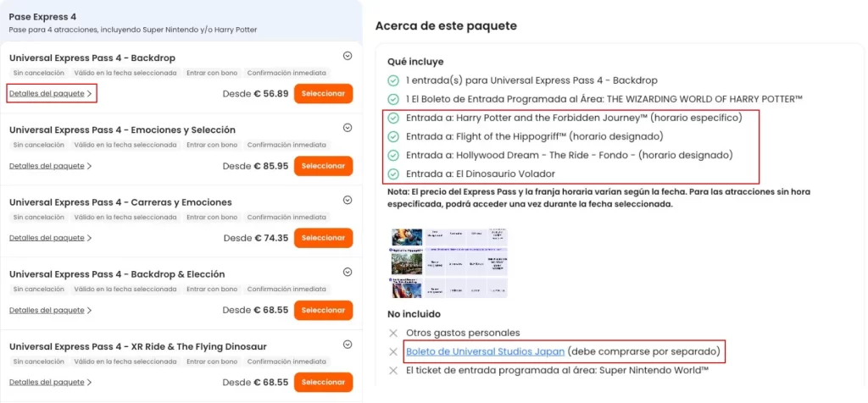This screenshot has width=868, height=403.
Task: Open Detalles del paquete for Backdrop & Elección
Action: point(50,310)
